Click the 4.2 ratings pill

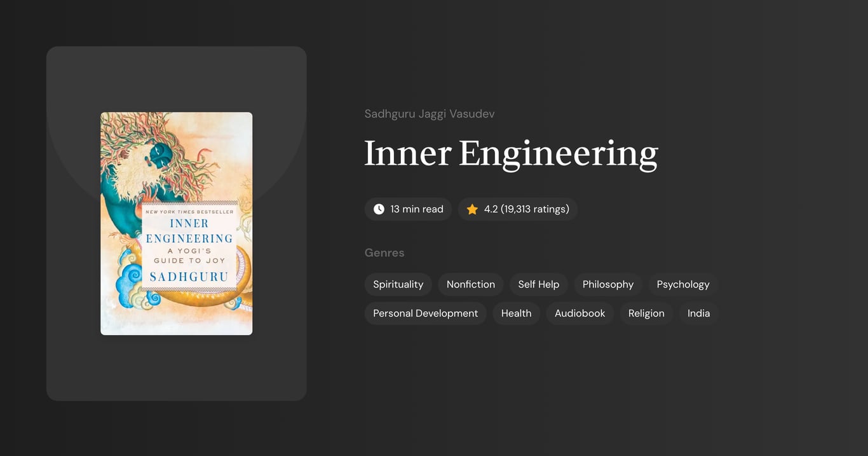[518, 209]
